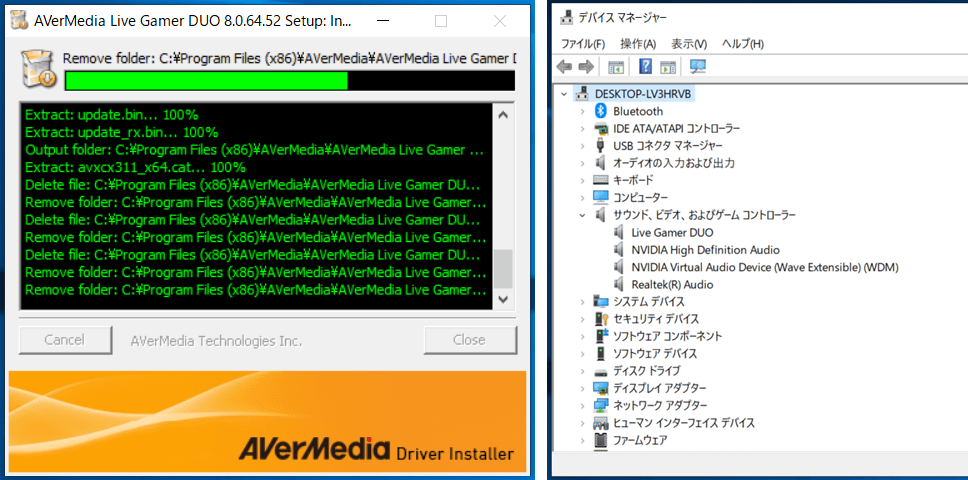
Task: Click the USB connector manager icon
Action: [601, 146]
